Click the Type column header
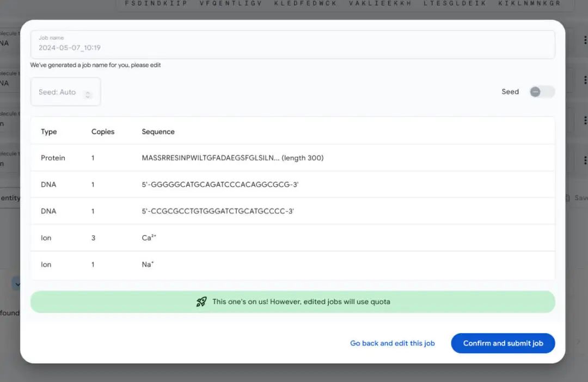The image size is (588, 382). tap(49, 132)
